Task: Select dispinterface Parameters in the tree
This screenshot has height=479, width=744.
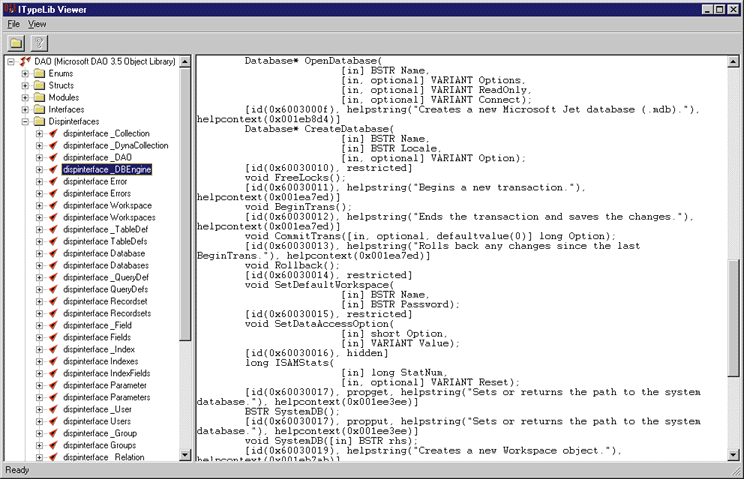Action: pos(104,397)
